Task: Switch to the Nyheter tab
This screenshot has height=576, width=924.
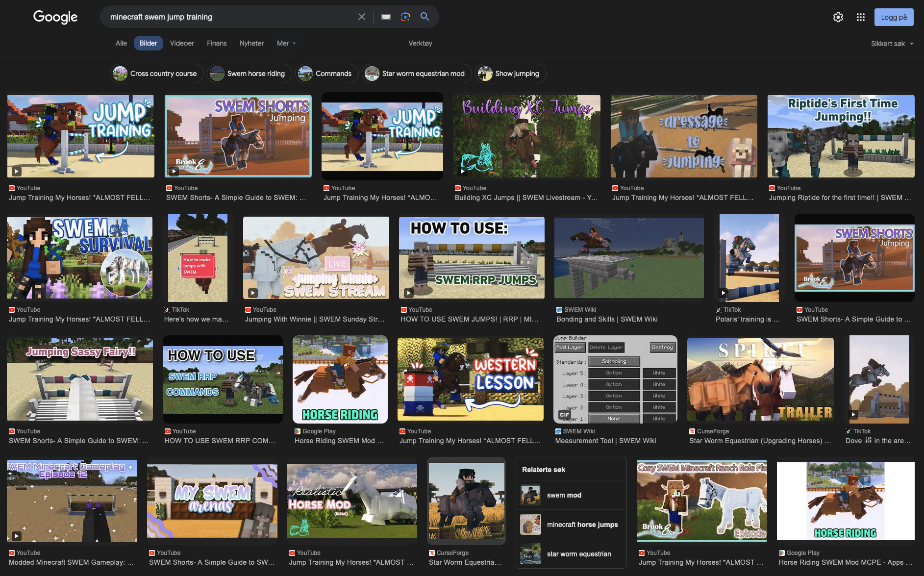Action: [x=251, y=43]
